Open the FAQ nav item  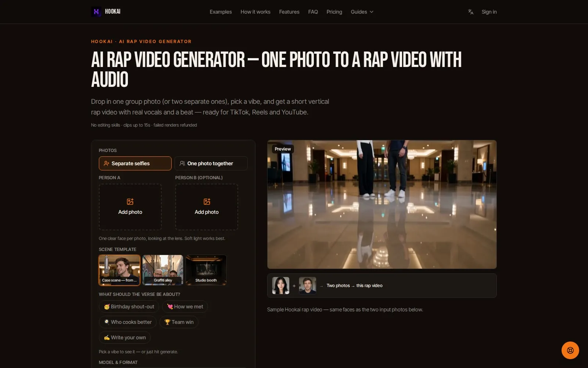point(313,12)
